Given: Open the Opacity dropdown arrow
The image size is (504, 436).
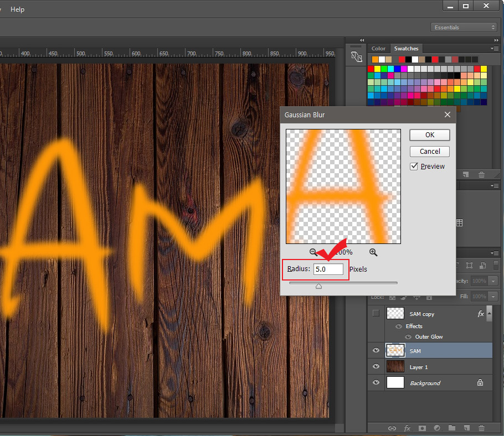Looking at the screenshot, I should pos(493,281).
